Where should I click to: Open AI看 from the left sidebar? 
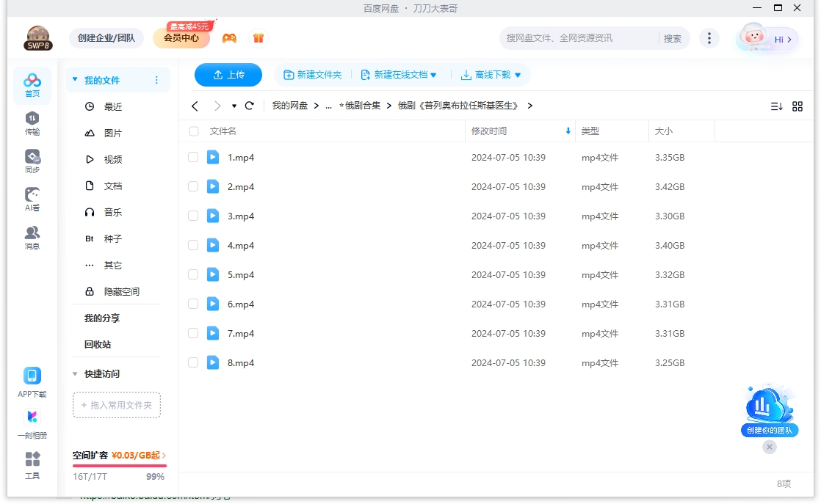[x=32, y=198]
